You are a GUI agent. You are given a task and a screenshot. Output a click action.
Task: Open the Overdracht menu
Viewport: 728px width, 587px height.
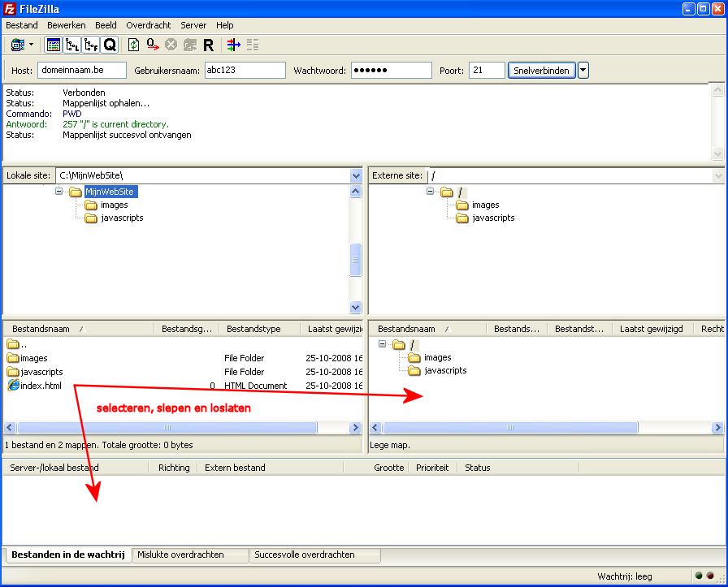point(149,25)
